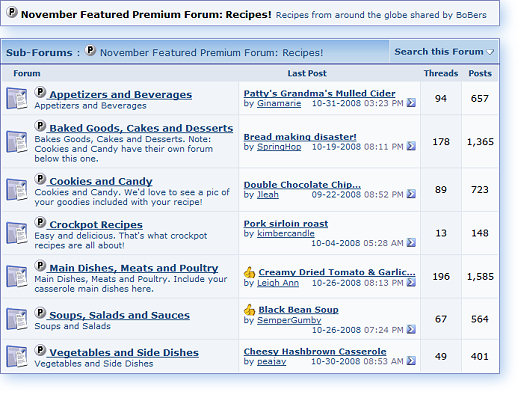This screenshot has width=520, height=394.
Task: Click the forum folder icon beside Baked Goods, Cakes and Desserts
Action: click(17, 142)
